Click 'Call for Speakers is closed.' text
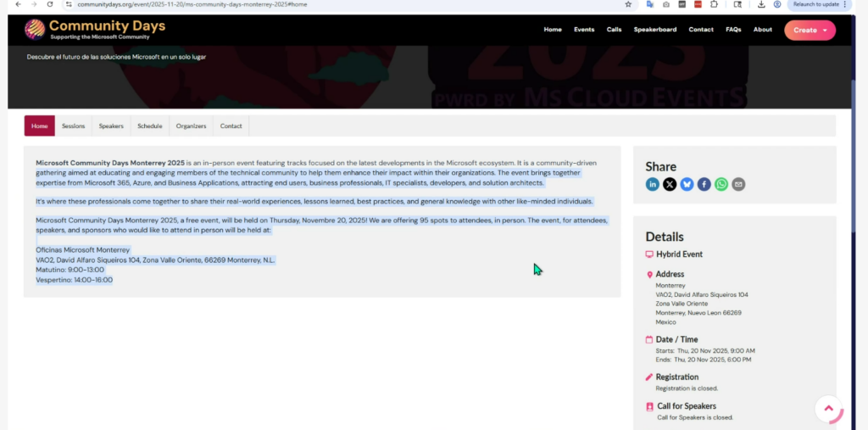 (695, 417)
